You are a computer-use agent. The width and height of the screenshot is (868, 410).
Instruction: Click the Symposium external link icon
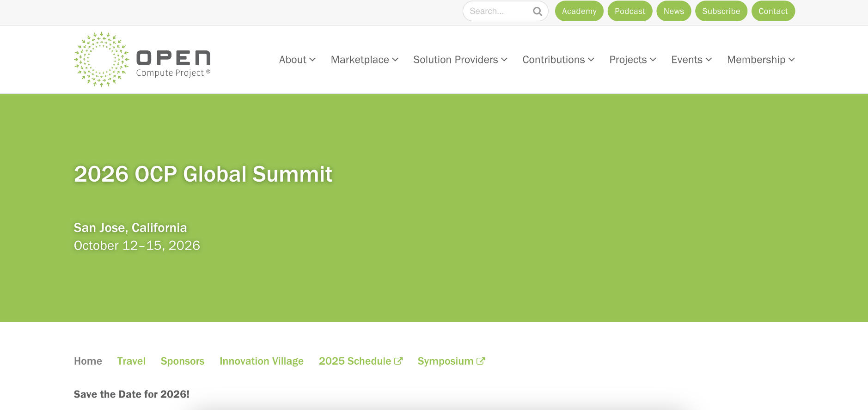click(x=481, y=361)
